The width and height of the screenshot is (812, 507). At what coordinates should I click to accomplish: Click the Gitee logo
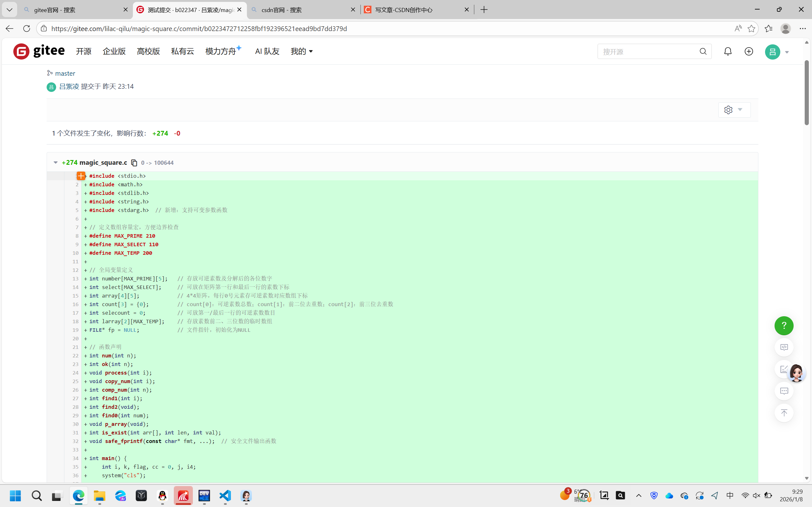pos(39,51)
